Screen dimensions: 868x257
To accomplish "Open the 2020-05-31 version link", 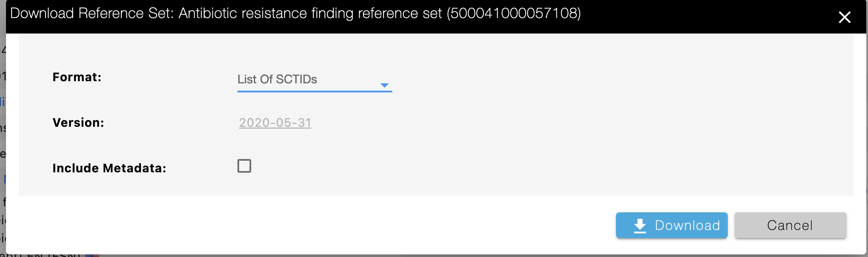I will click(x=275, y=123).
